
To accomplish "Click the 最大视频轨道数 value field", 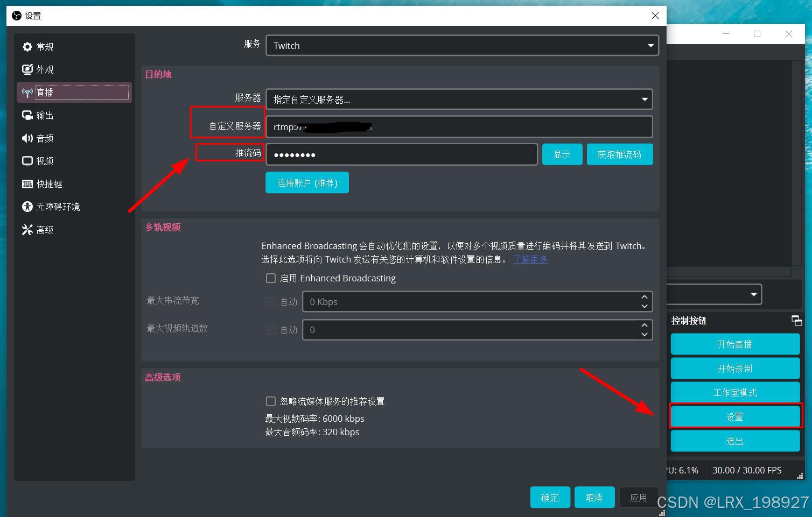I will coord(478,330).
